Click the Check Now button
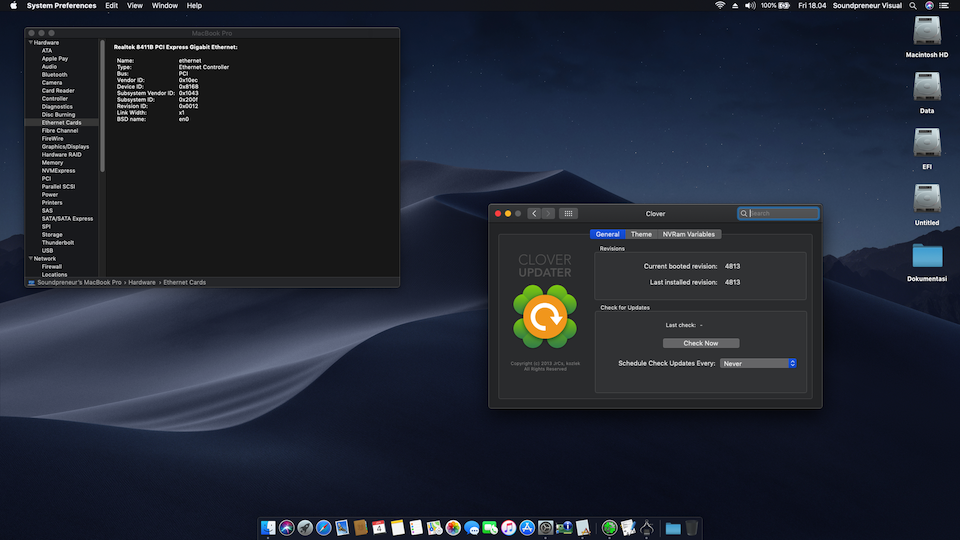The width and height of the screenshot is (960, 540). point(700,343)
